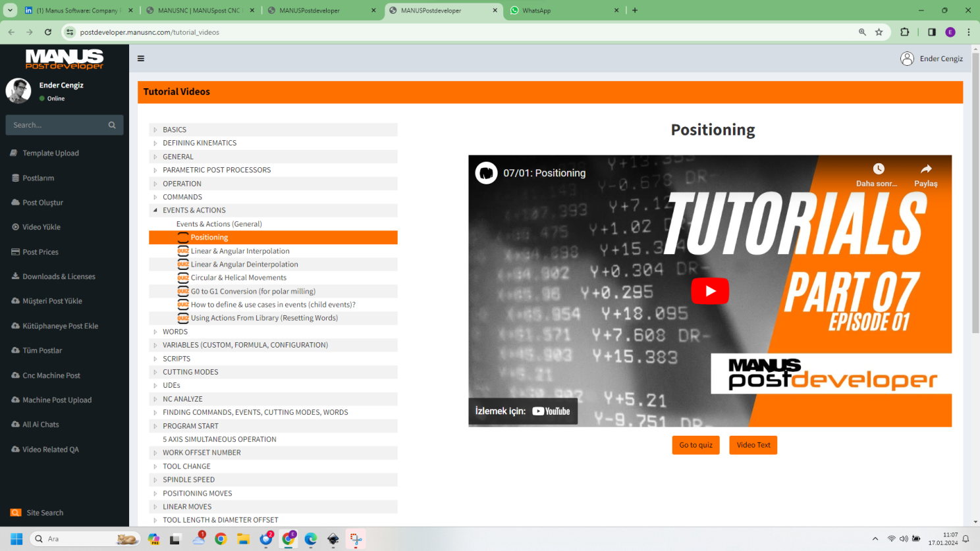
Task: Open Template Upload in sidebar menu
Action: coord(51,153)
